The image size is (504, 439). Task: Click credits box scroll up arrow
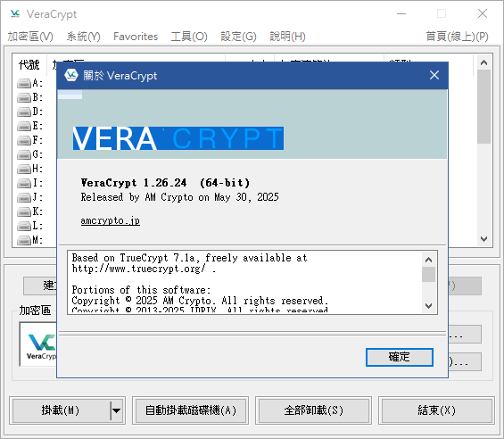(x=428, y=260)
